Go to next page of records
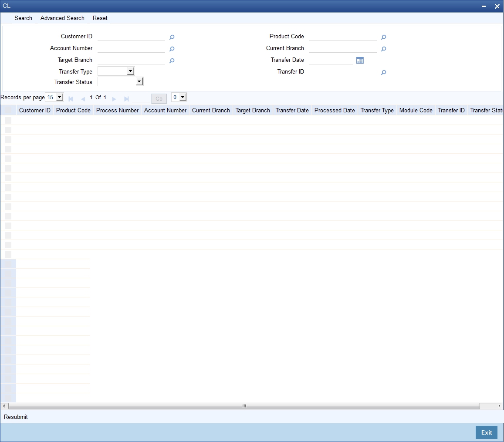Screen dimensions: 504x442 (x=114, y=99)
